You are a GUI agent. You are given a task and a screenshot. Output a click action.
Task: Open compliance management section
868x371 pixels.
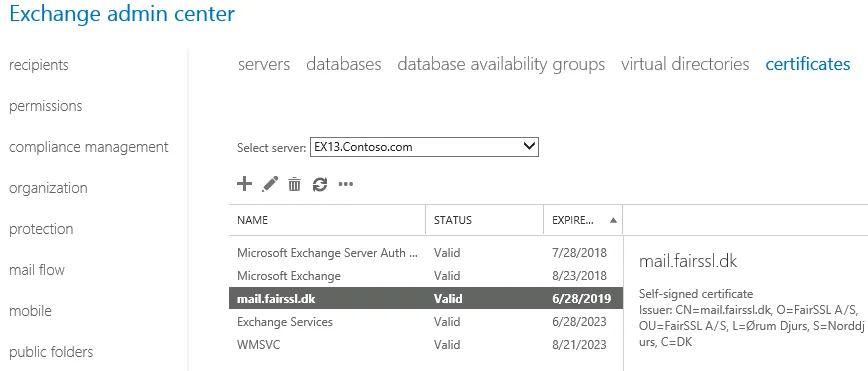point(89,147)
